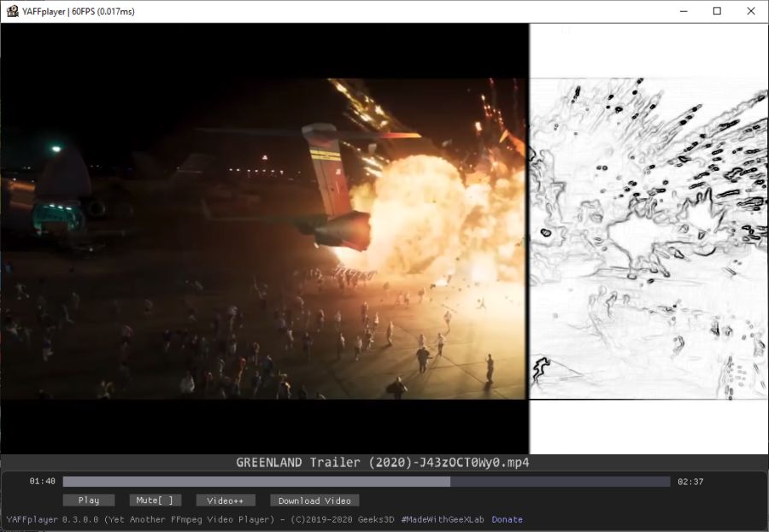Click the YAFFplayer 0.3.0.0 version text
The width and height of the screenshot is (769, 532).
(x=52, y=519)
